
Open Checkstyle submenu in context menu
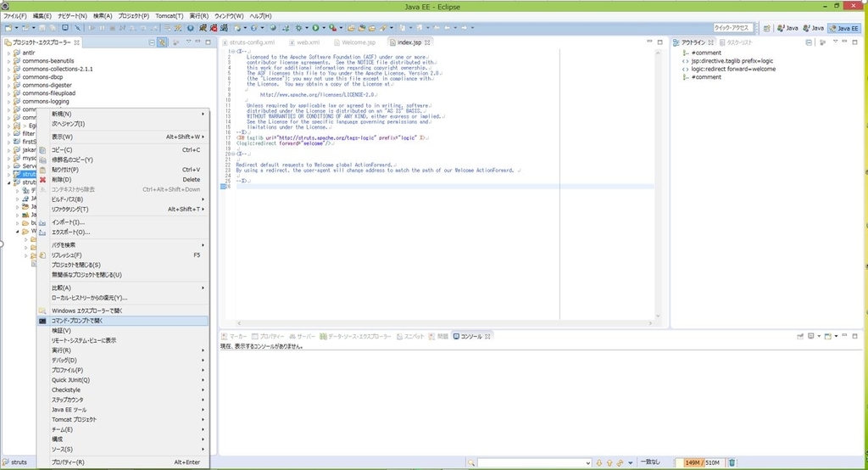tap(122, 389)
